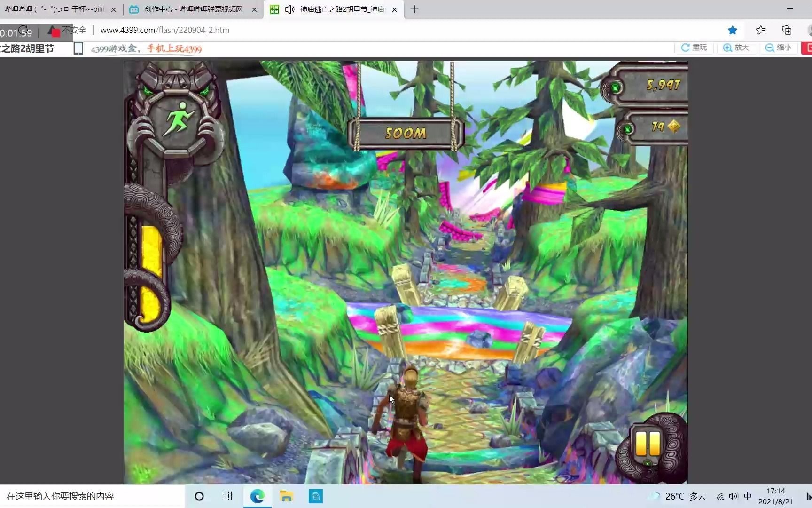This screenshot has height=508, width=812.
Task: Select the 神庙逃亡之路2胡里节 game tab
Action: [334, 9]
